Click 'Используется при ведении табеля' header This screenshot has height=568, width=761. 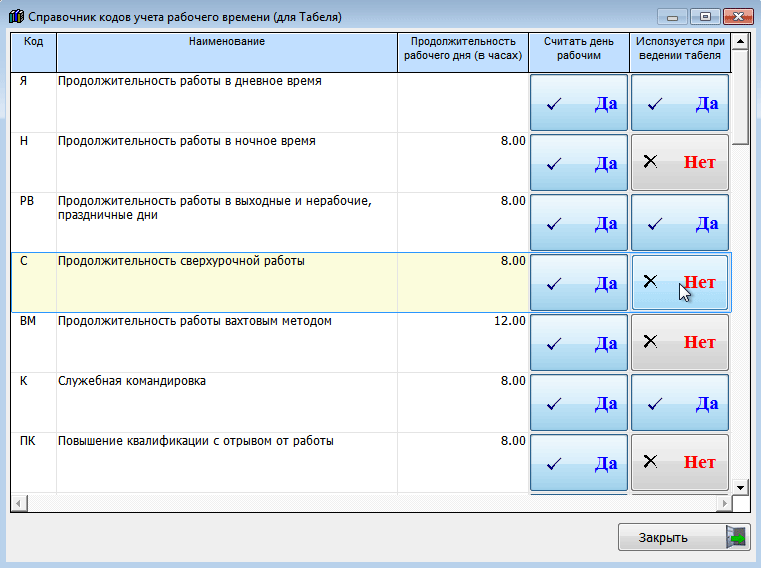click(x=680, y=52)
